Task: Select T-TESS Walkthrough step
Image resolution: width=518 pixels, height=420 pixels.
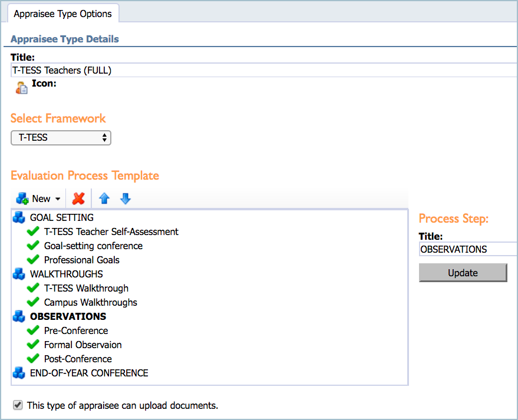Action: 86,288
